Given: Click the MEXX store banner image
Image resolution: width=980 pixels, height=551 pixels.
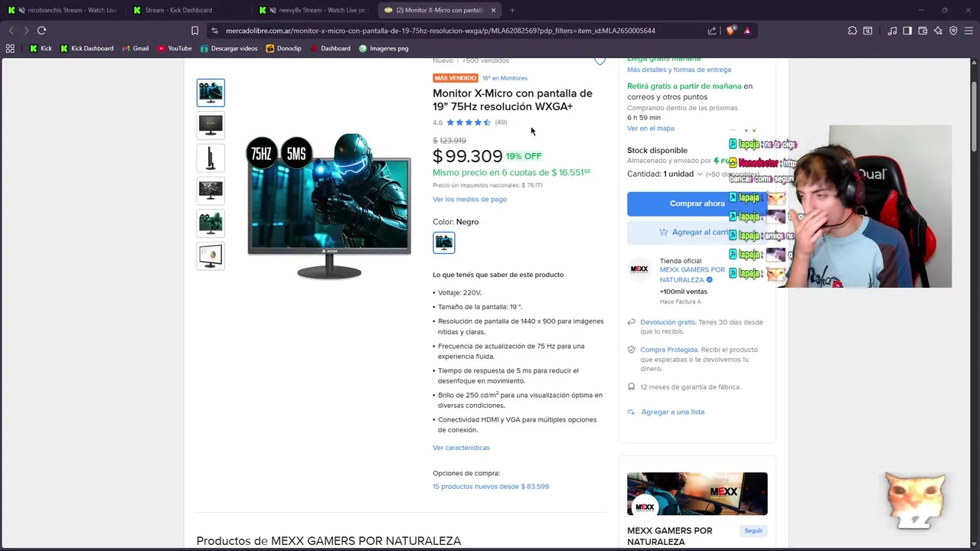Looking at the screenshot, I should click(x=697, y=494).
